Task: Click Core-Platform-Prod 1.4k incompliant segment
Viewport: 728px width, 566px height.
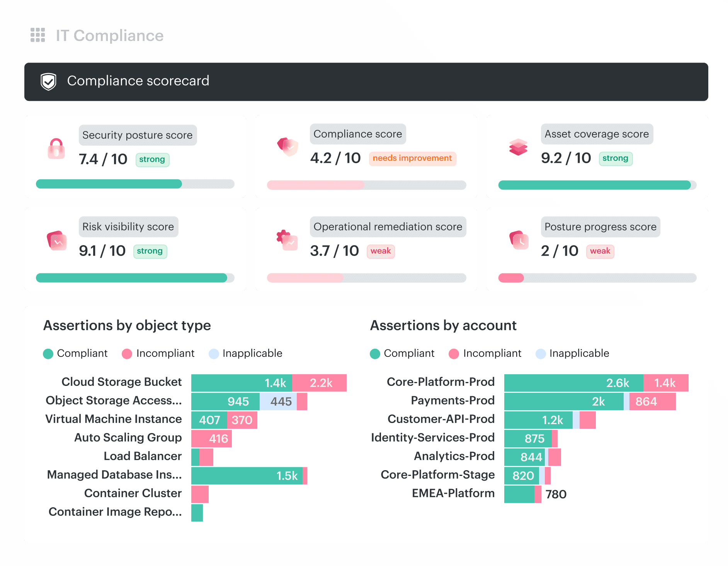Action: (x=666, y=383)
